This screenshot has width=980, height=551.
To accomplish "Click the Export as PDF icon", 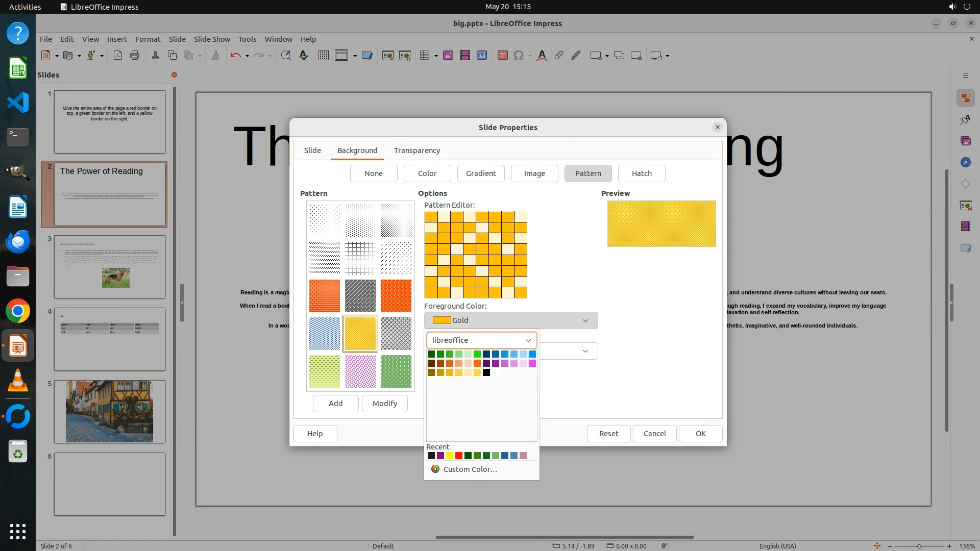I will tap(118, 56).
